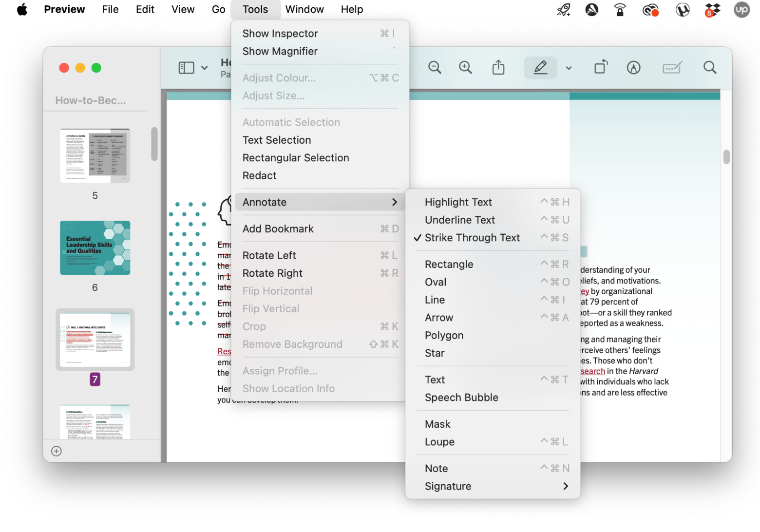
Task: Uncheck Strike Through Text in Annotate menu
Action: (472, 238)
